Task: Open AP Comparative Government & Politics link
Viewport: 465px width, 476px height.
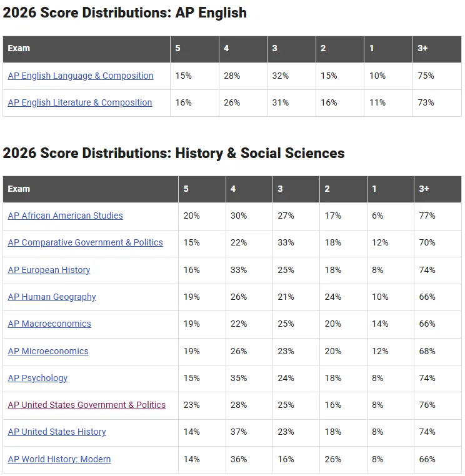Action: point(86,242)
